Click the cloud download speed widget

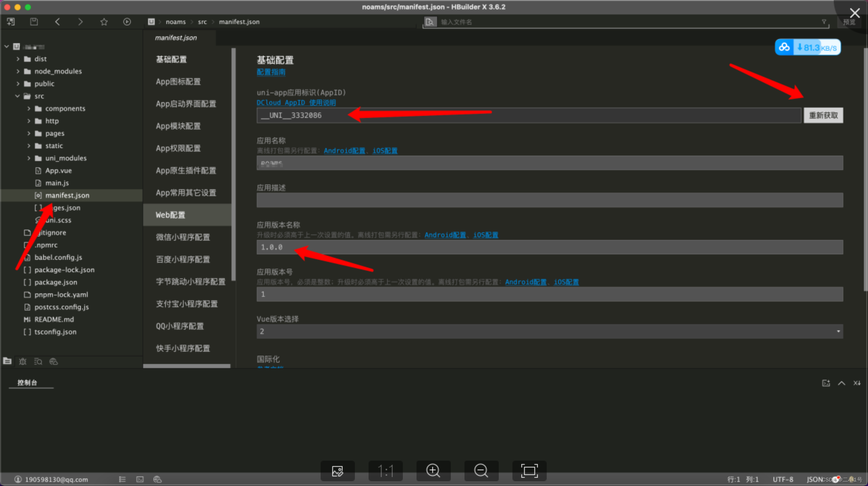pos(808,47)
